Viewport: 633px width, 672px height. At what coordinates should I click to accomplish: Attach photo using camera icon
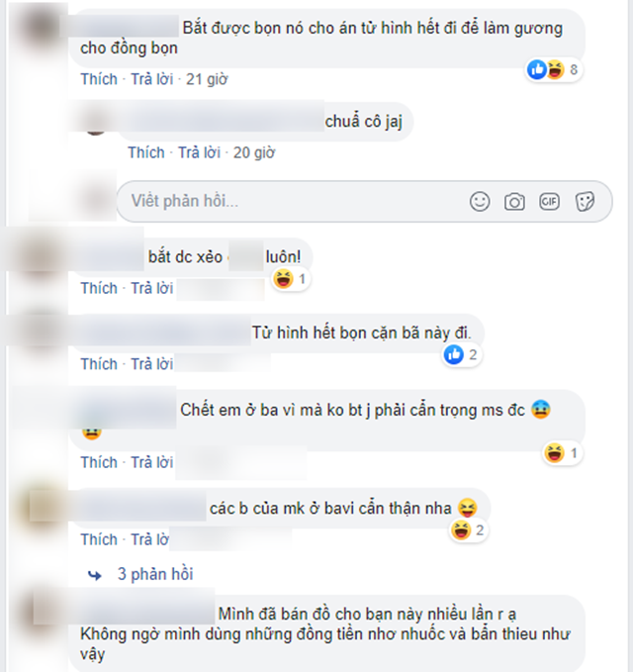[x=514, y=202]
